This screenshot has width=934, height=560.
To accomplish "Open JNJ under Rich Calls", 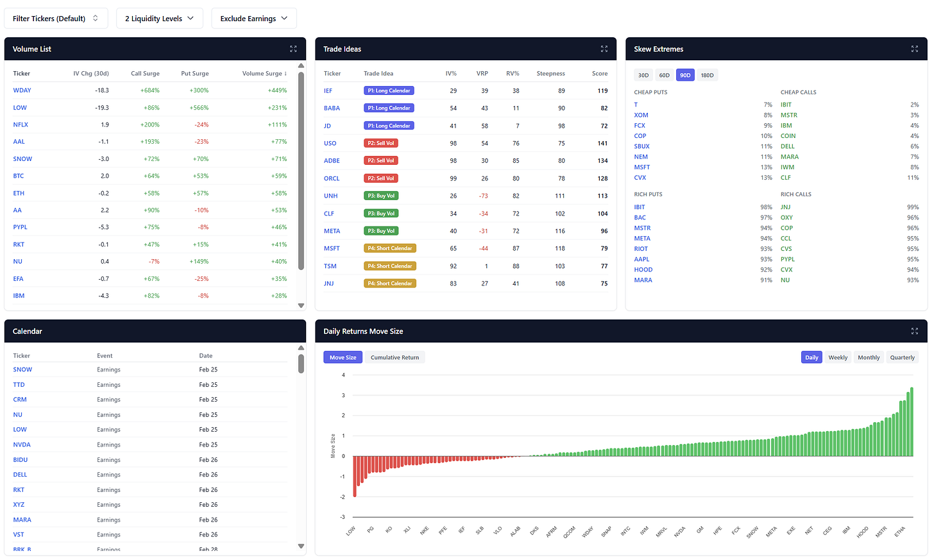I will [x=786, y=207].
